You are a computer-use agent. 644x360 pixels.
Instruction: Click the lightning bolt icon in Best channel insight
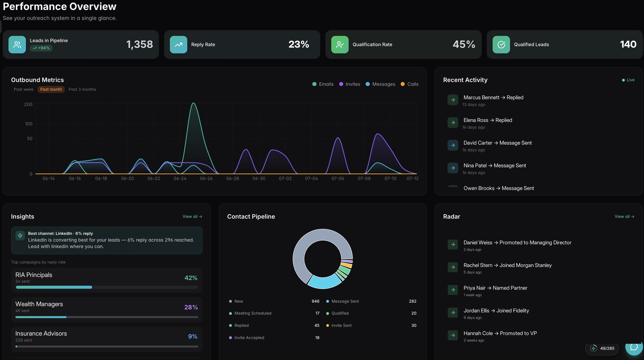(x=20, y=236)
